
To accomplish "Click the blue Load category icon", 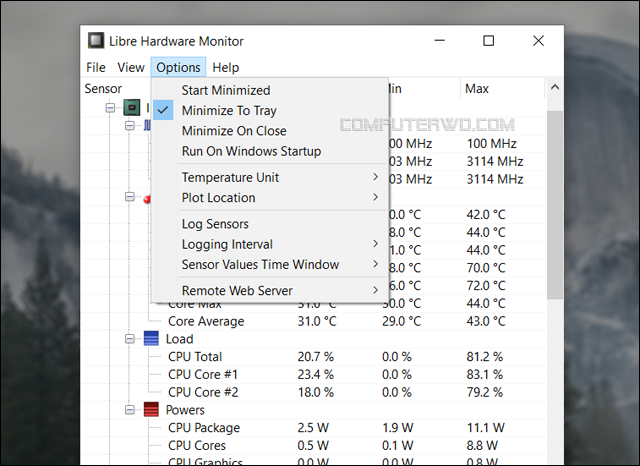I will [151, 339].
